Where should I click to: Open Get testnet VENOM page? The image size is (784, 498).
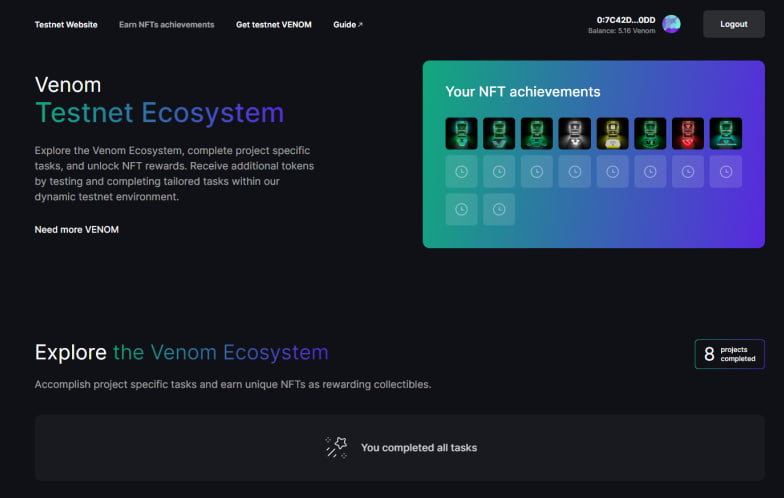tap(274, 24)
